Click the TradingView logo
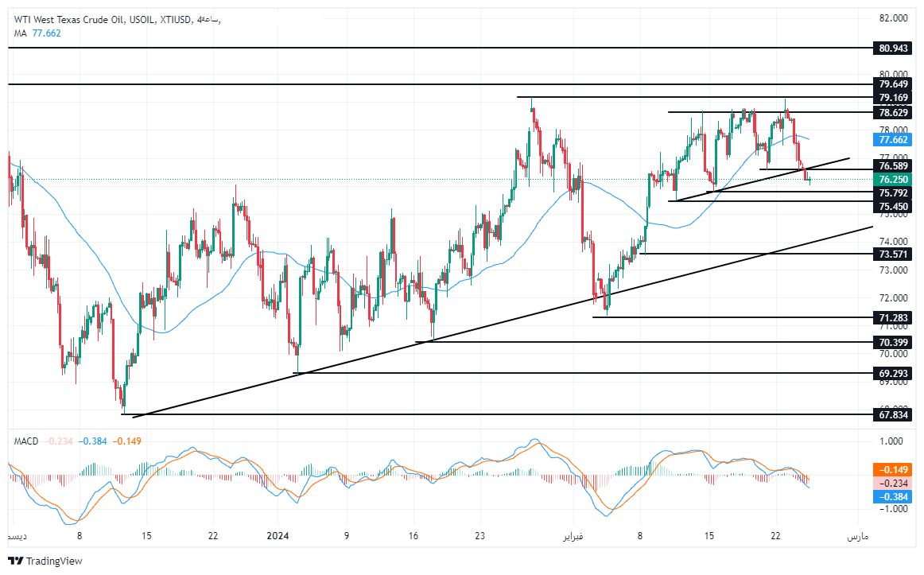Viewport: 924px width, 575px height. 45,561
